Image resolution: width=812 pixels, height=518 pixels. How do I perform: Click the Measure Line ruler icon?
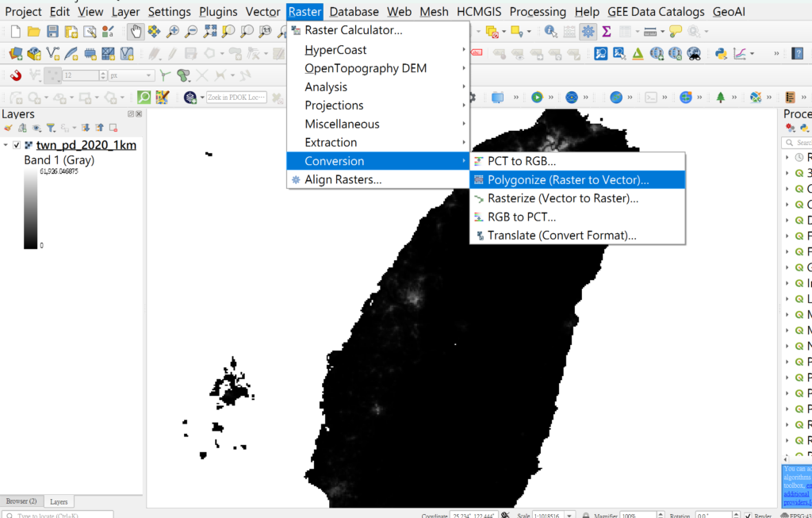(650, 32)
